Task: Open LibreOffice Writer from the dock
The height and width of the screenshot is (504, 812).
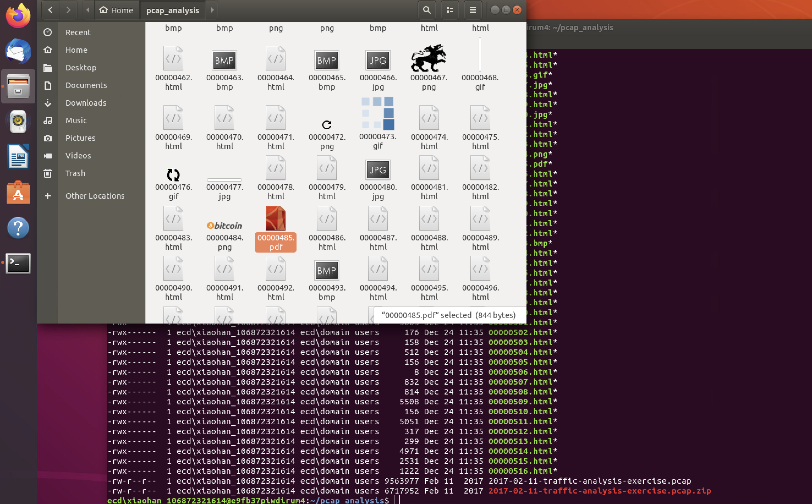Action: 18,157
